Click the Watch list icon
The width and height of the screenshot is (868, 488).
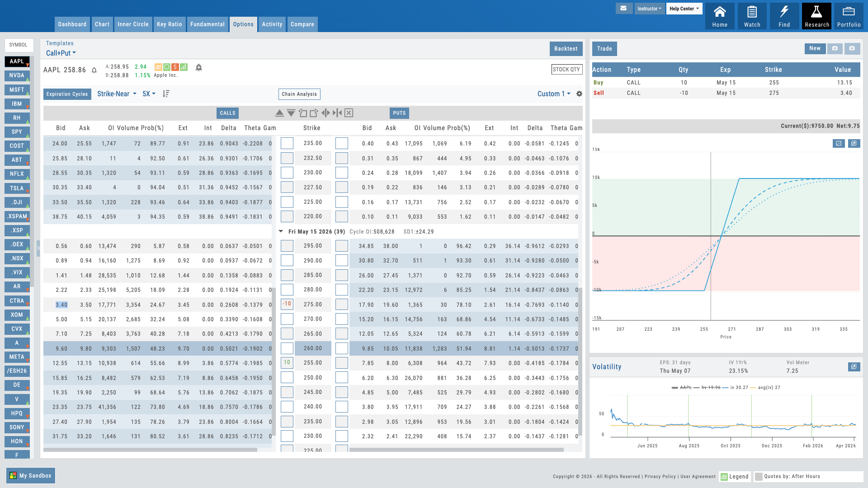752,16
